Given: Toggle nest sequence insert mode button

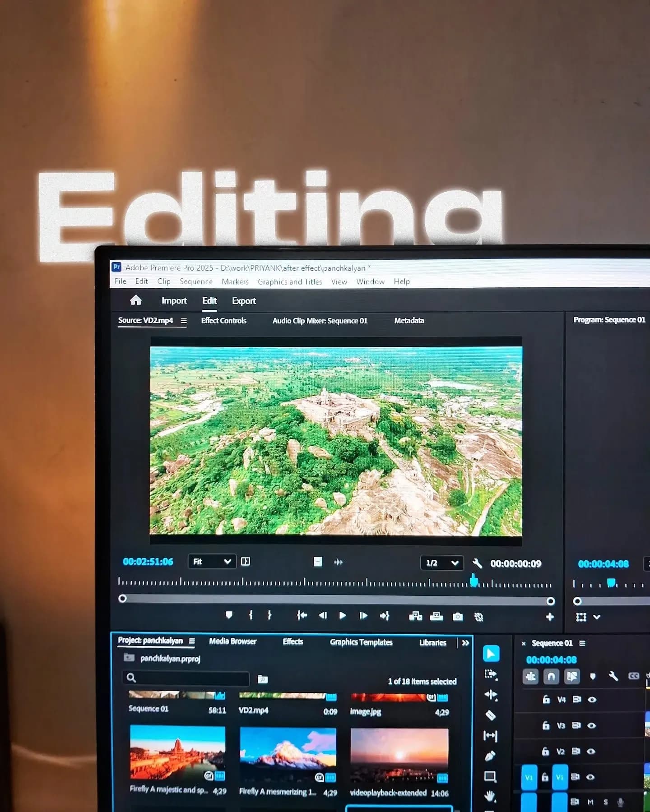Looking at the screenshot, I should click(x=530, y=676).
